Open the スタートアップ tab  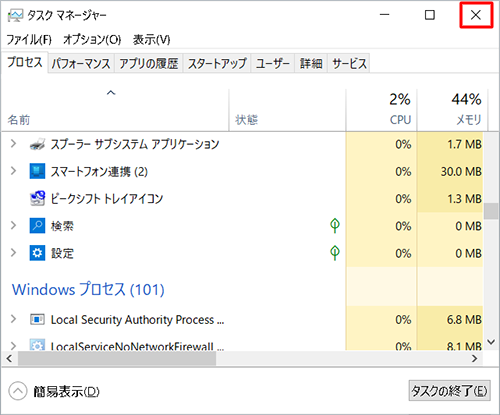click(217, 63)
